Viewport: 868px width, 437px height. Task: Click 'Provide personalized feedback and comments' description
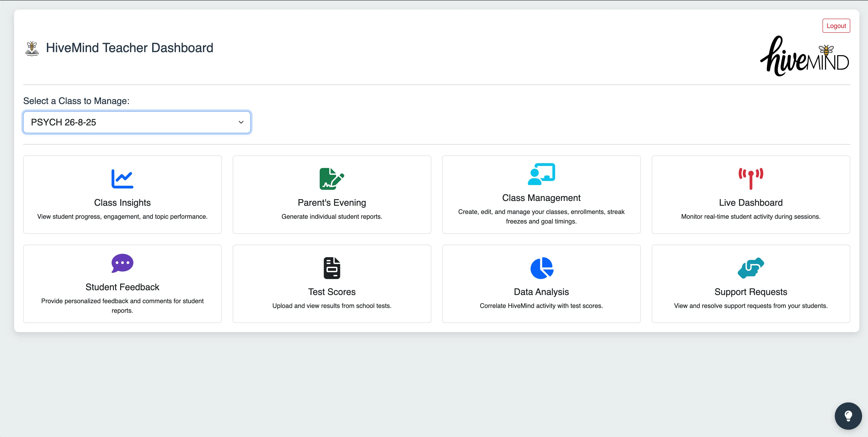pos(122,305)
